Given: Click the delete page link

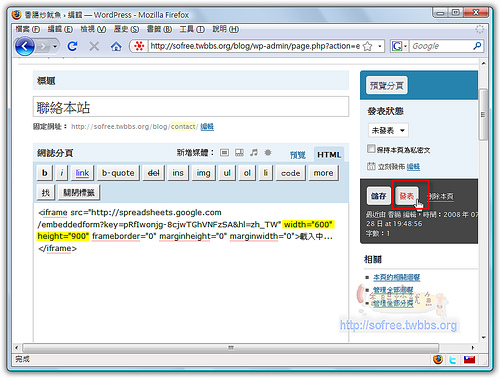Looking at the screenshot, I should (441, 196).
